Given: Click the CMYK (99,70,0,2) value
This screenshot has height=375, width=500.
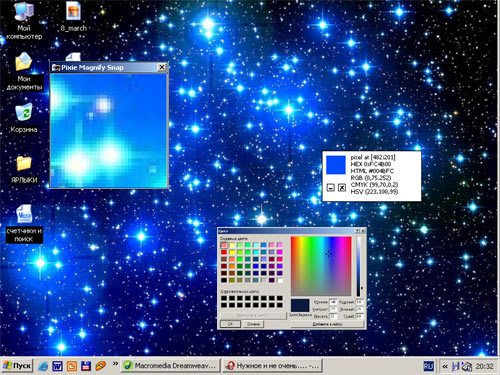Looking at the screenshot, I should click(374, 185).
